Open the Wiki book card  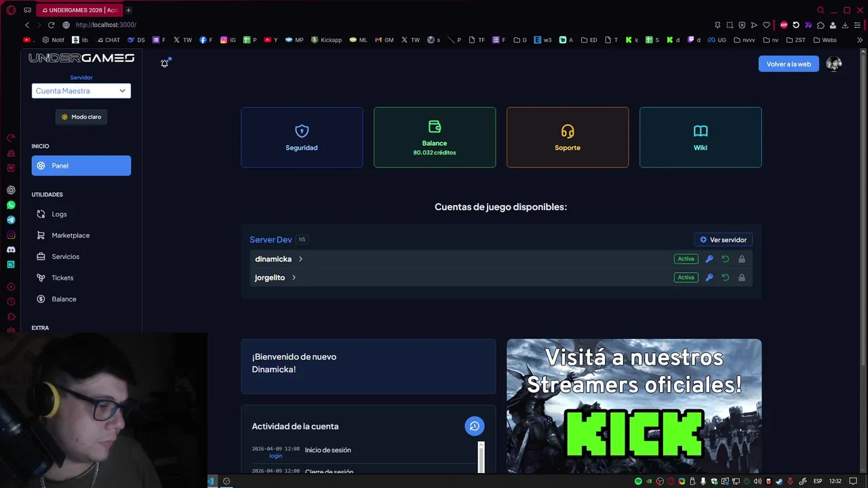pyautogui.click(x=701, y=137)
